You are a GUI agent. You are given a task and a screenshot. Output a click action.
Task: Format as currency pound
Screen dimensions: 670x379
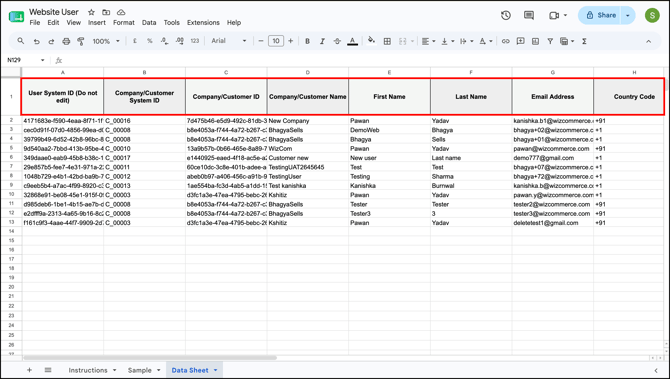(135, 41)
